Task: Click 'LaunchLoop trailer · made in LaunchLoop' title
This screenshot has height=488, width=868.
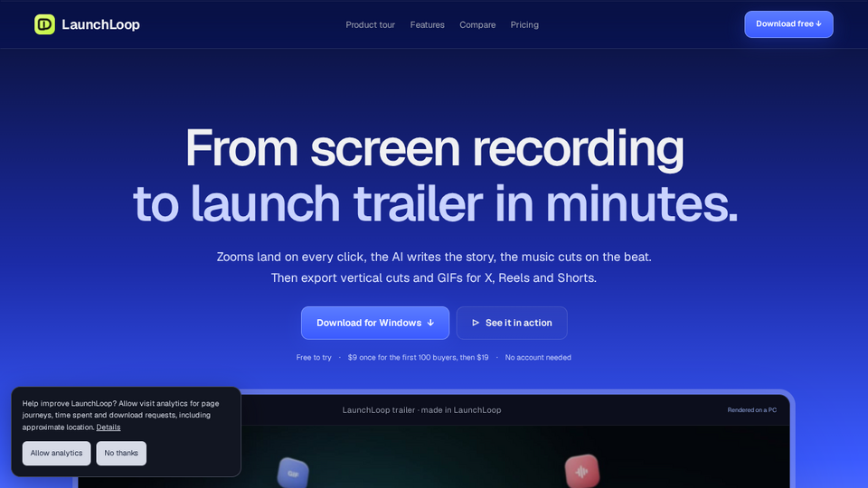Action: (422, 410)
